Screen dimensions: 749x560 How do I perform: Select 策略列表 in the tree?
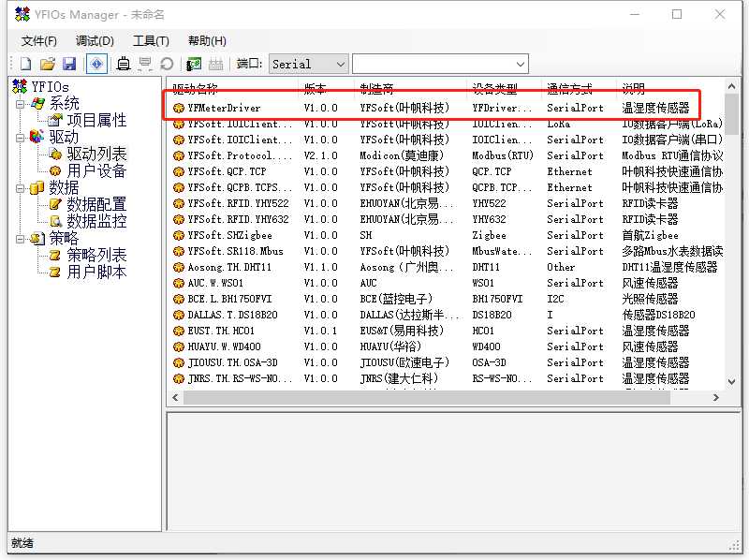click(96, 255)
